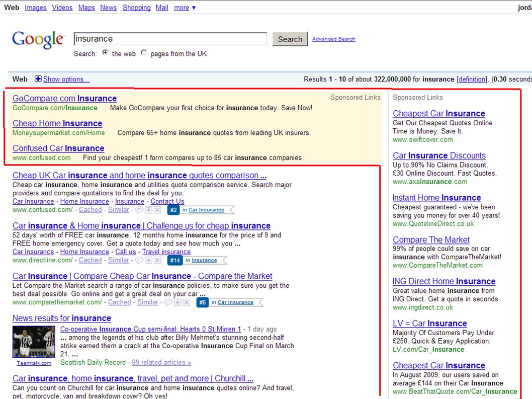Open 99 related articles link
532x399 pixels.
161,362
